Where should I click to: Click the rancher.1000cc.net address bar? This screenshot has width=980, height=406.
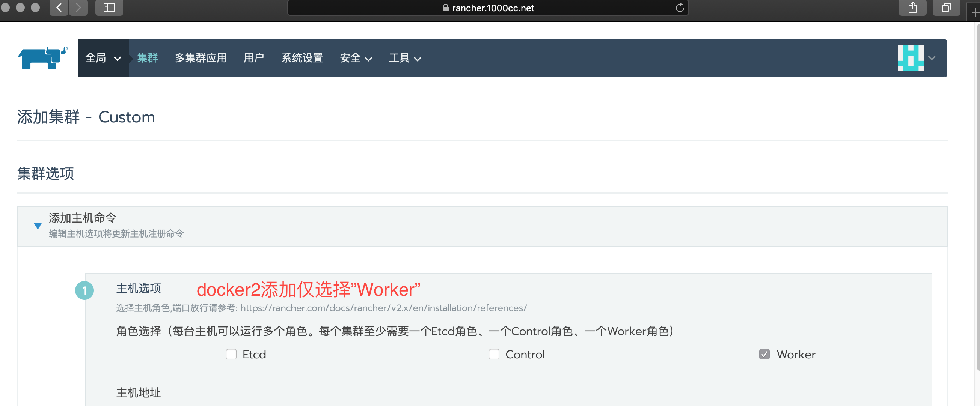coord(488,8)
